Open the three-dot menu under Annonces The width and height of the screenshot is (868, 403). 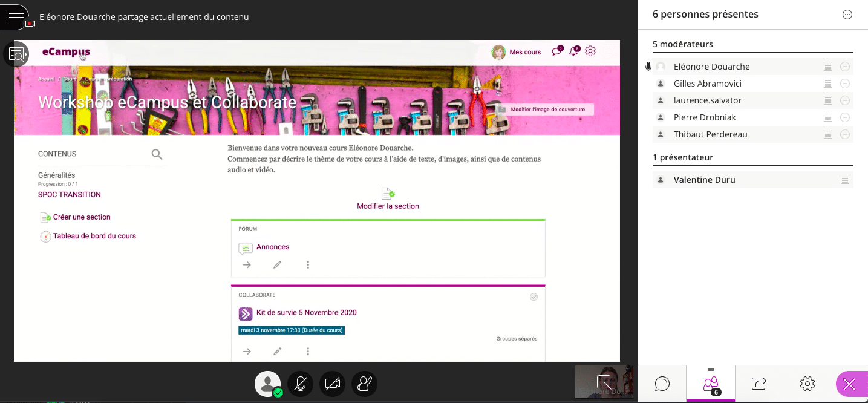pyautogui.click(x=308, y=265)
